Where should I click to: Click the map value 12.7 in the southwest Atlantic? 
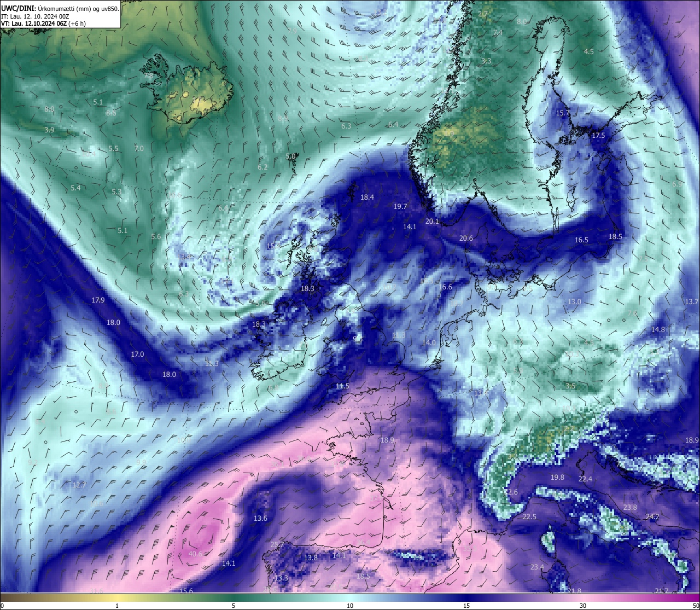point(79,485)
